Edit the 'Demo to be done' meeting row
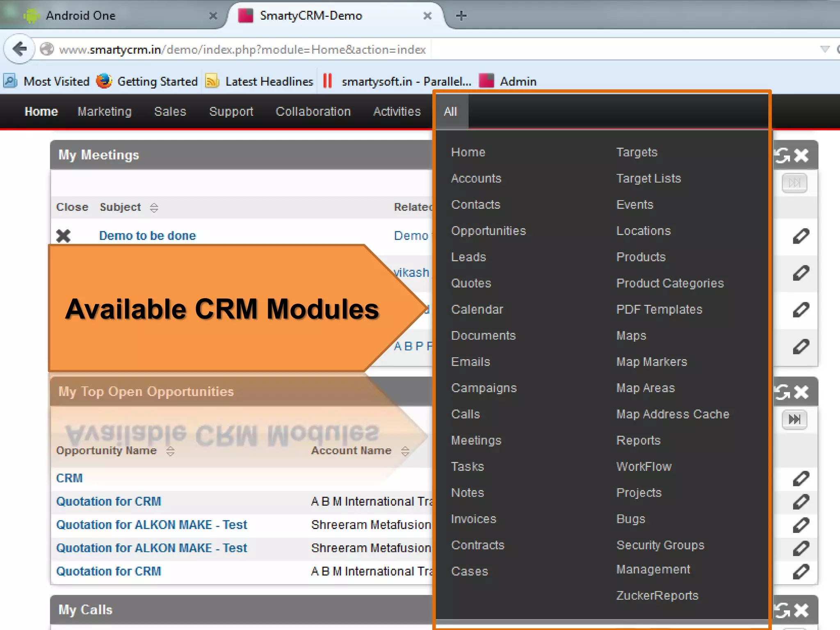This screenshot has height=630, width=840. coord(801,236)
